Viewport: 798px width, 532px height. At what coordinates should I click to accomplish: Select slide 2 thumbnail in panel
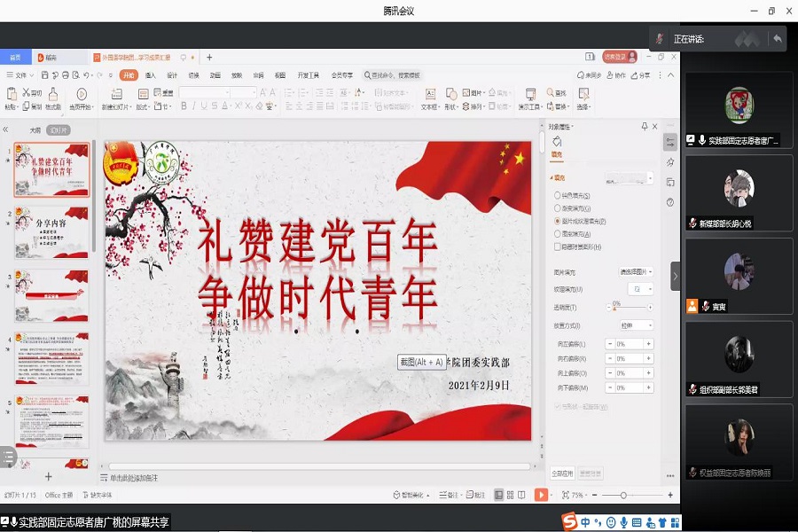click(x=51, y=232)
